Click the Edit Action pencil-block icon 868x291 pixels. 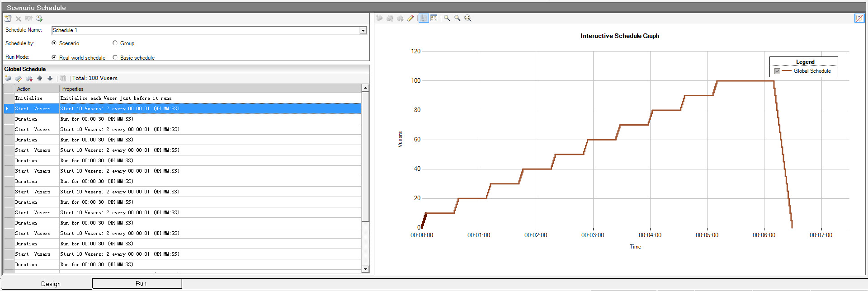(19, 79)
